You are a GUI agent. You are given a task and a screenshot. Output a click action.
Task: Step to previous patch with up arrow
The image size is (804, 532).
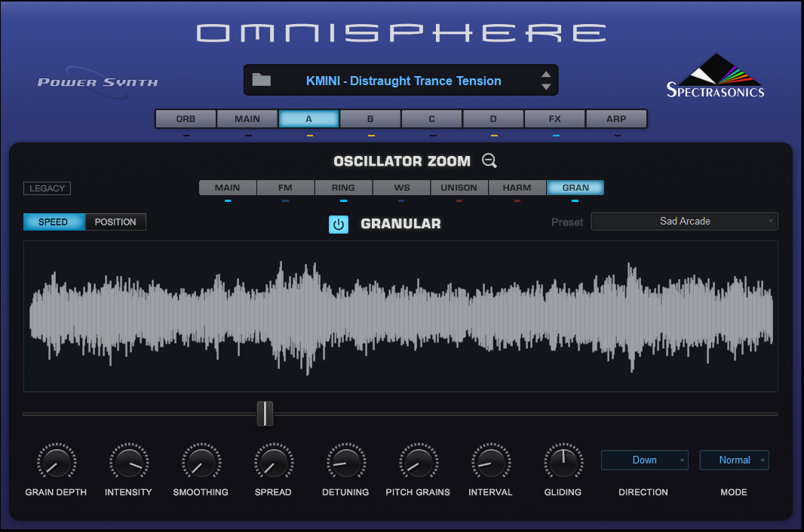coord(546,74)
